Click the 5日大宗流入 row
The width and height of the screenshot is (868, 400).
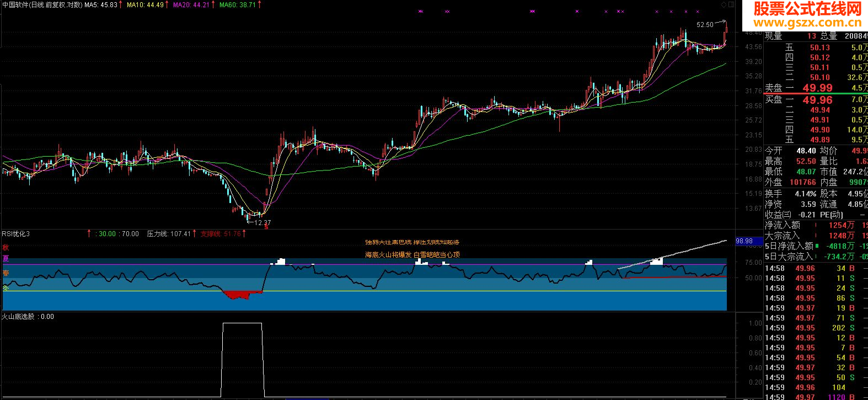click(816, 257)
